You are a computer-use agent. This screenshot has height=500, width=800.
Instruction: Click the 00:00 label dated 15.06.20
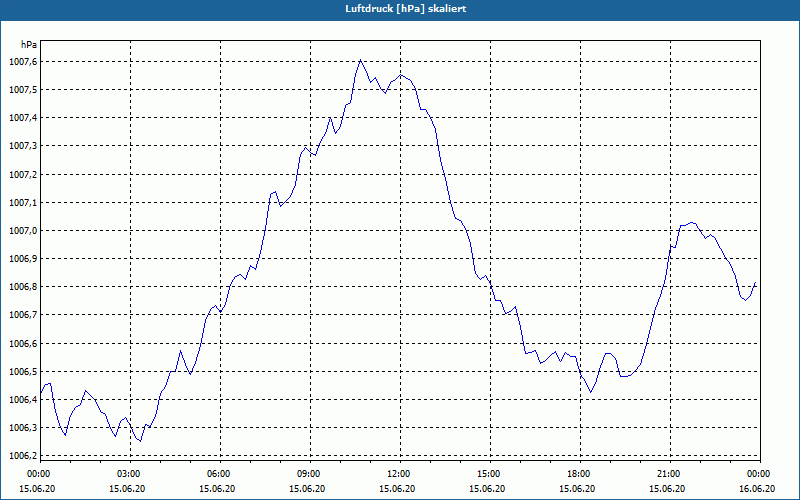click(x=37, y=474)
